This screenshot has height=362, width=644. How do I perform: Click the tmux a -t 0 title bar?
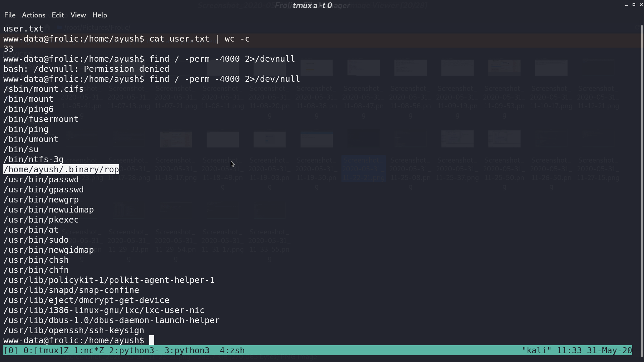(x=312, y=5)
